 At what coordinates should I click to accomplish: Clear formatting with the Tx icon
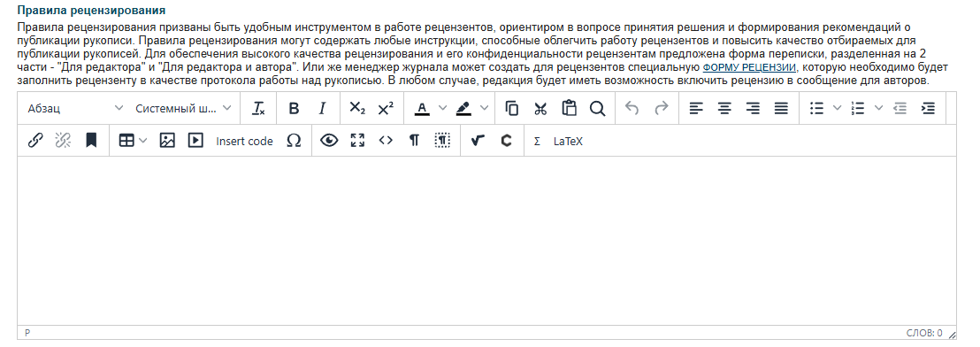[258, 109]
